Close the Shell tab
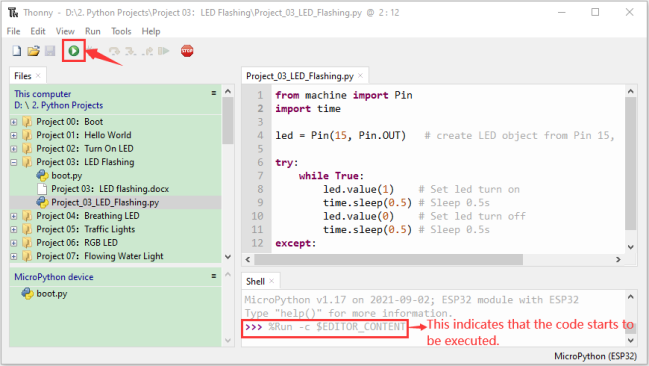Image resolution: width=649 pixels, height=366 pixels. click(x=272, y=281)
